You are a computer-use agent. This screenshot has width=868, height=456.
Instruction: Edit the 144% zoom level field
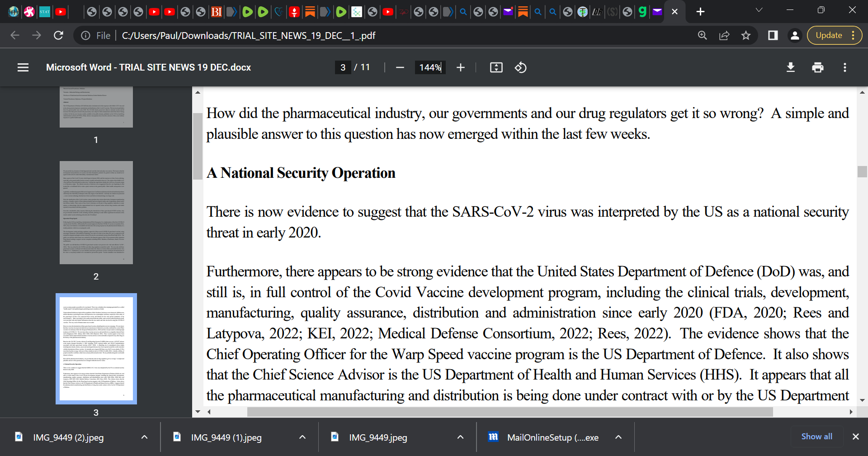[x=430, y=67]
